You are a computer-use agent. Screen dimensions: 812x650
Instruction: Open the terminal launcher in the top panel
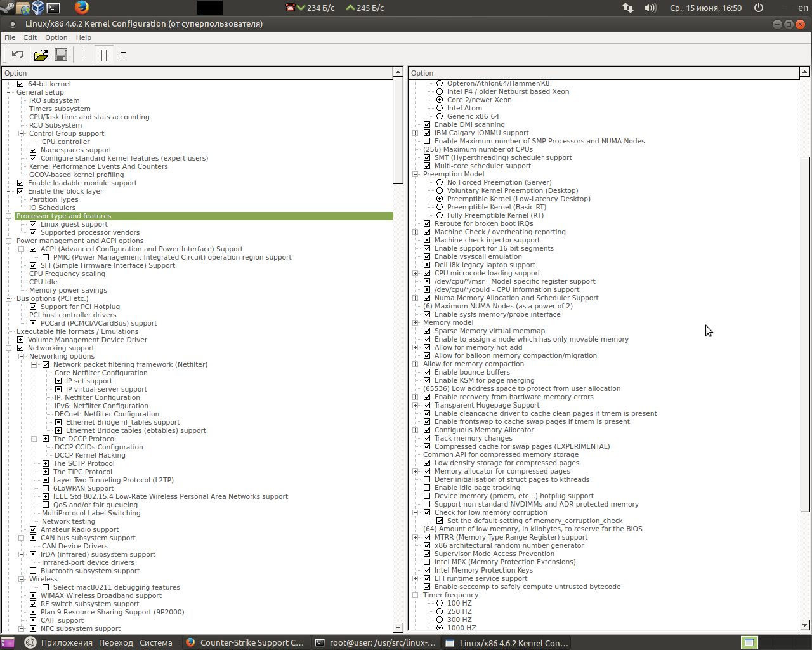click(53, 8)
